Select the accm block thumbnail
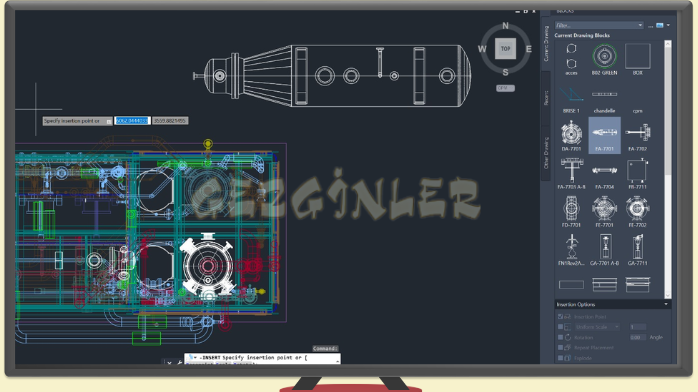 click(x=571, y=60)
